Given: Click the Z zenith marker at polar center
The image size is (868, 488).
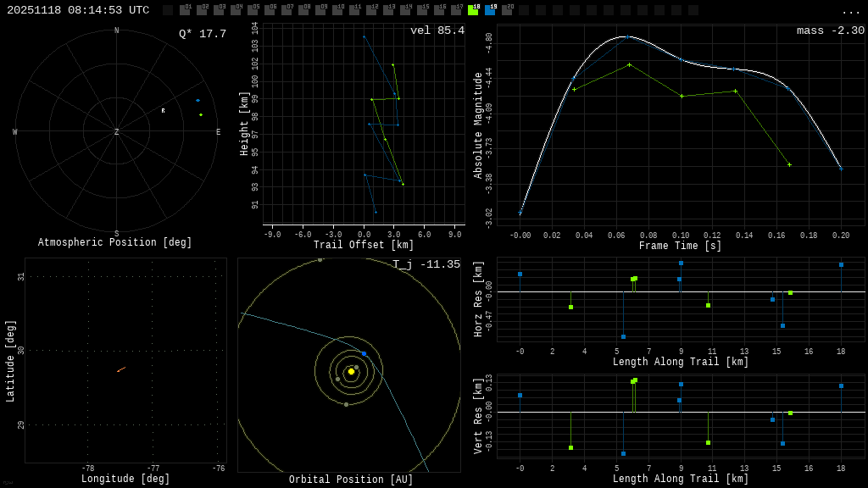Looking at the screenshot, I should pos(117,132).
